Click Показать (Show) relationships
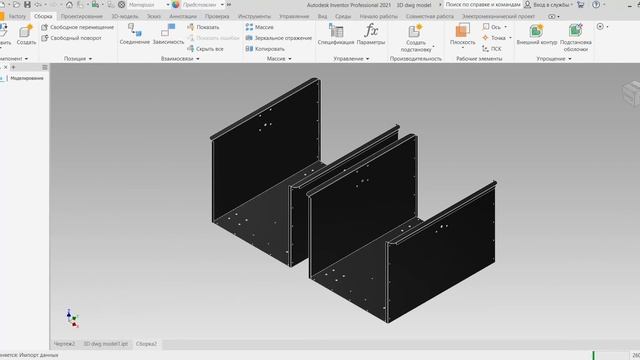 coord(203,27)
